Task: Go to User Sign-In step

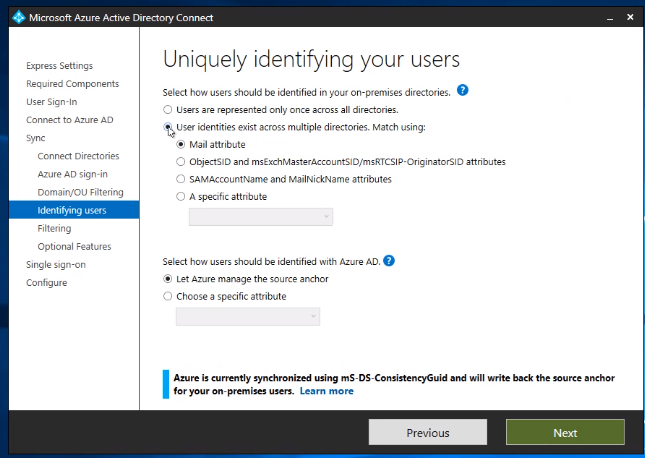Action: (x=51, y=102)
